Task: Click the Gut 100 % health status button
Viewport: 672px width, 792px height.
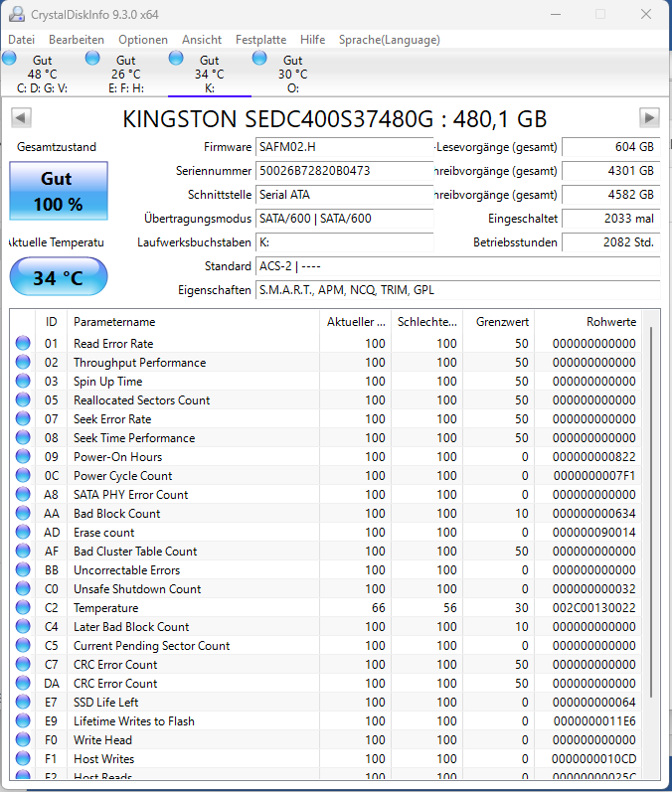Action: point(59,191)
